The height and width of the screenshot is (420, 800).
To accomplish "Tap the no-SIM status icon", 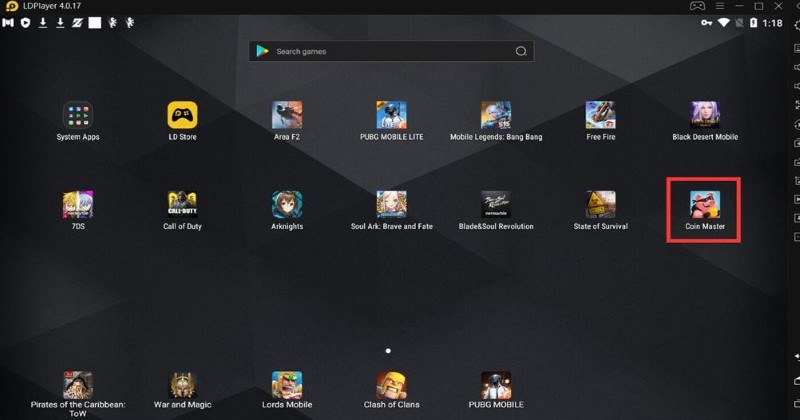I will (739, 23).
